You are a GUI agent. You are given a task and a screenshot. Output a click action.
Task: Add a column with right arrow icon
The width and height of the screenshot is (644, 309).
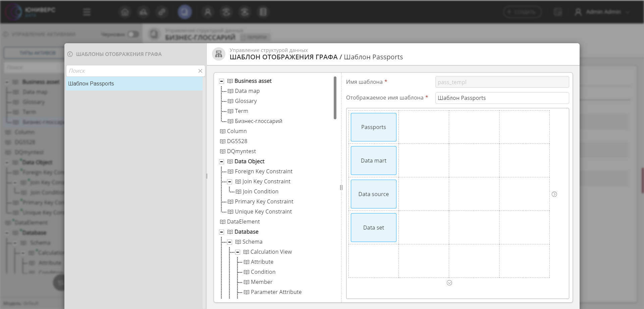click(x=554, y=194)
